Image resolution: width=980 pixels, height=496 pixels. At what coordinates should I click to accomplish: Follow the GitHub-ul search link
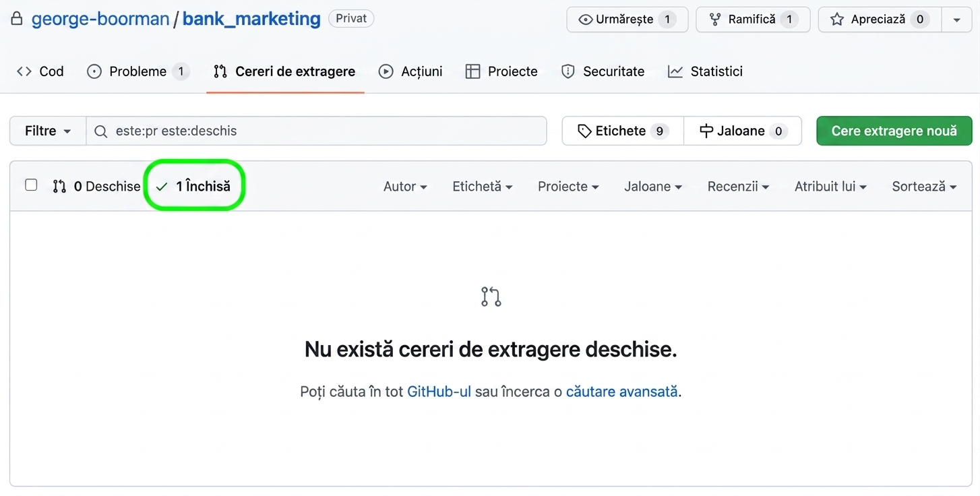439,392
